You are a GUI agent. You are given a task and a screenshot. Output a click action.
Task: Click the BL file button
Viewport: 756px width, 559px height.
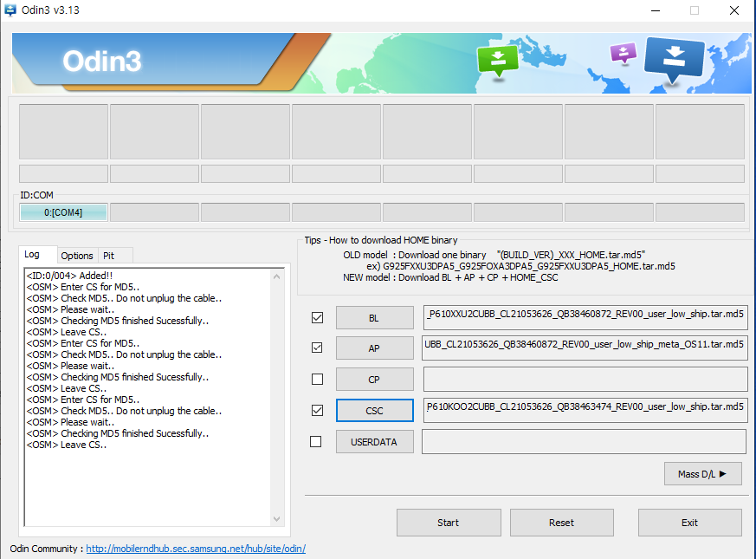(x=375, y=318)
